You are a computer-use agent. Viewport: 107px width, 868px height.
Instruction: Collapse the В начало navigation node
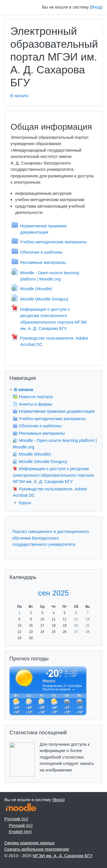click(11, 390)
